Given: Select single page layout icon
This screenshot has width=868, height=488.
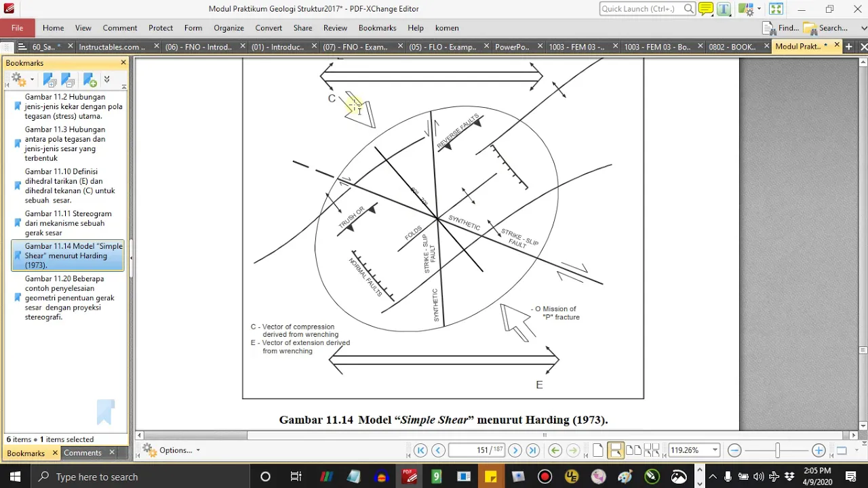Looking at the screenshot, I should [597, 450].
